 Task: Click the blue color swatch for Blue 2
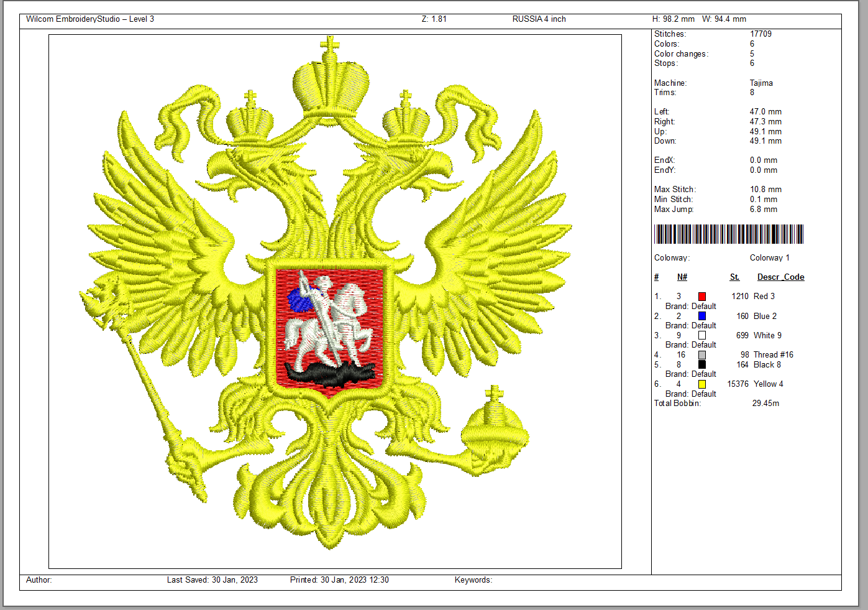coord(702,316)
